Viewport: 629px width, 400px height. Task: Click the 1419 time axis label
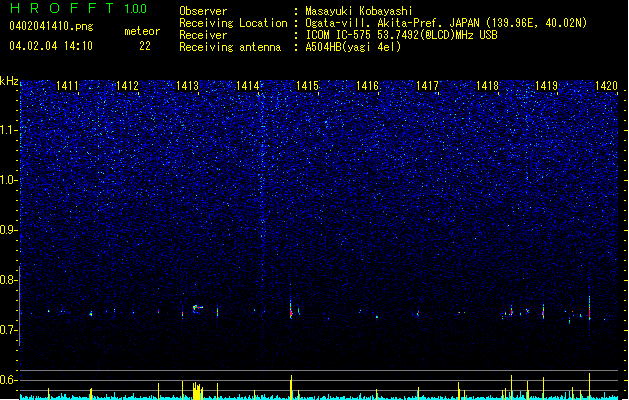(x=547, y=86)
